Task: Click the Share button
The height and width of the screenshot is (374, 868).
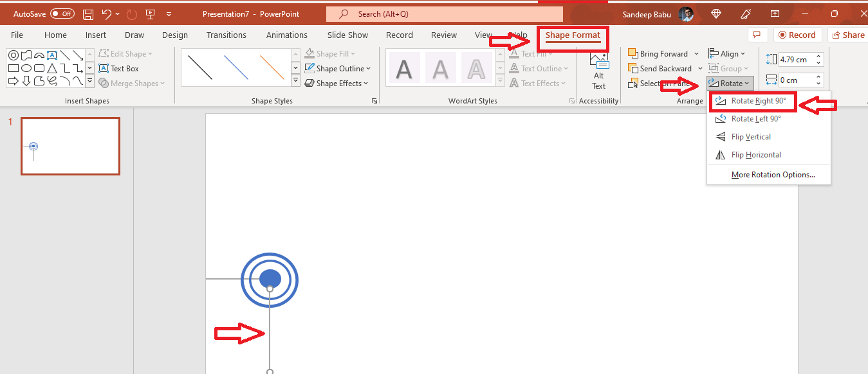Action: click(847, 35)
